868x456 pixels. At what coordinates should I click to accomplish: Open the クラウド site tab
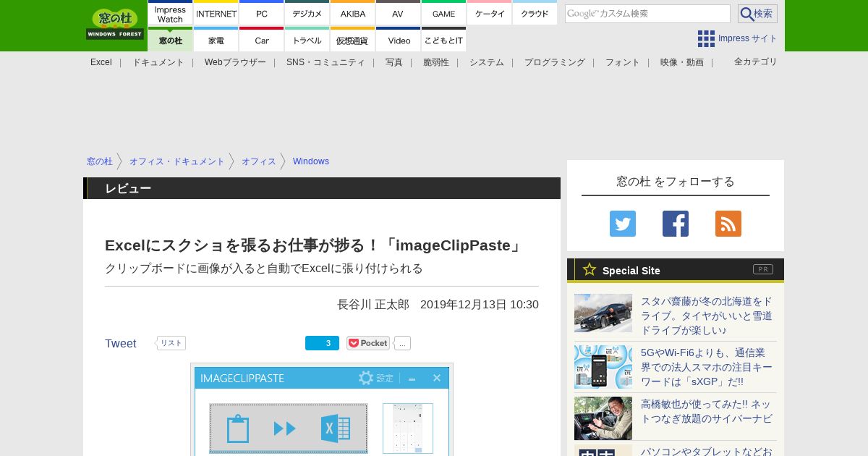(535, 13)
